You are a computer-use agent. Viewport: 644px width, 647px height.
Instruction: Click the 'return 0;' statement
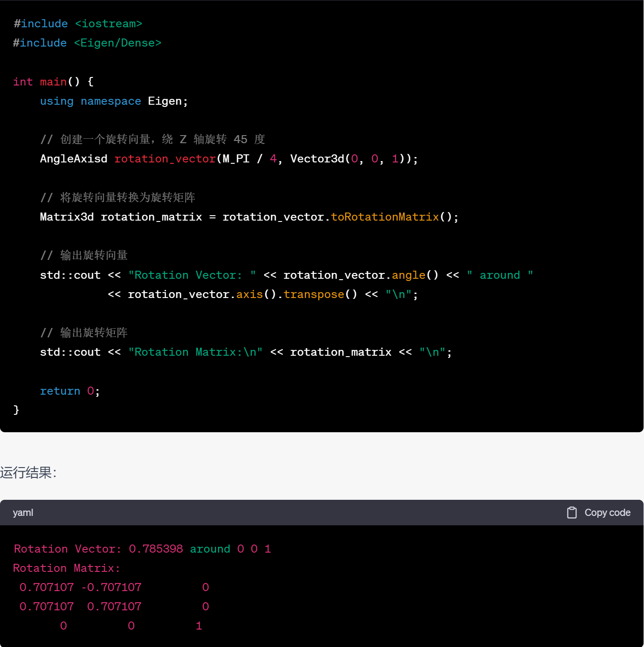click(x=70, y=391)
